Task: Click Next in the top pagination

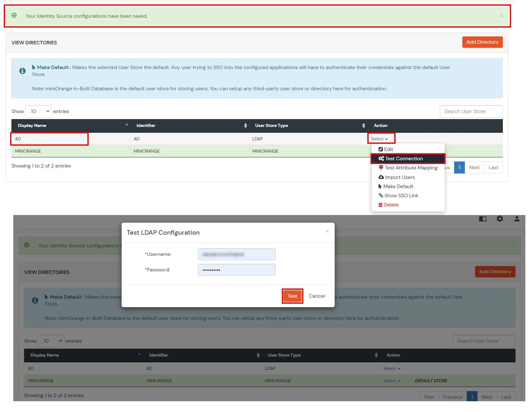Action: click(474, 168)
